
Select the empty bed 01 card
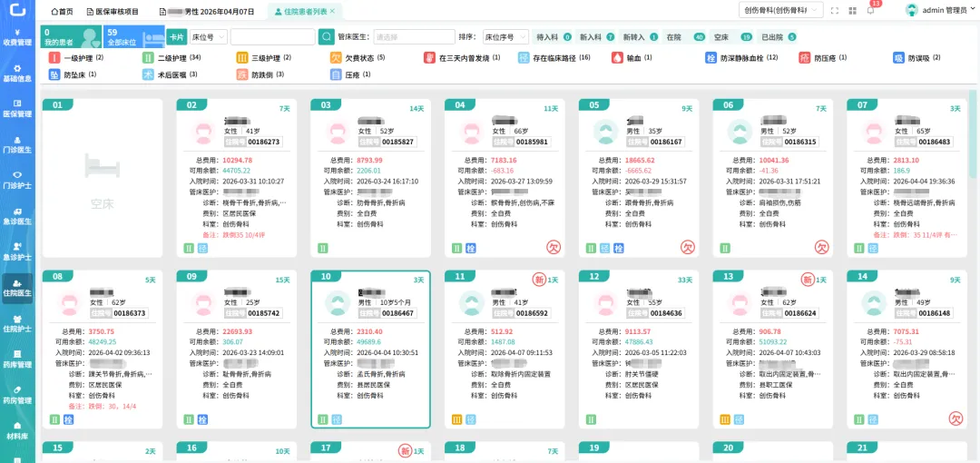click(x=102, y=178)
